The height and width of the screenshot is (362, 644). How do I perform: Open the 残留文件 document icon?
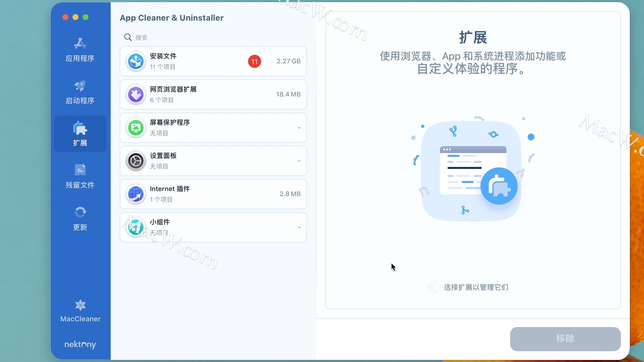(80, 170)
